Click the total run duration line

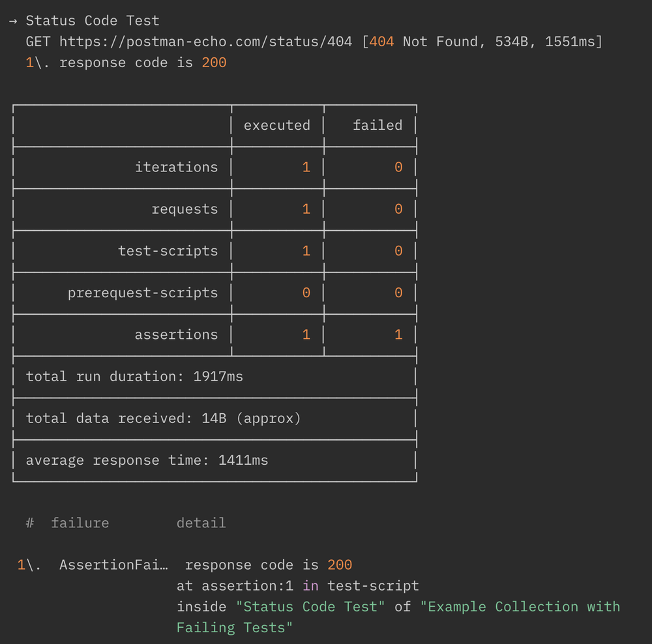point(134,376)
